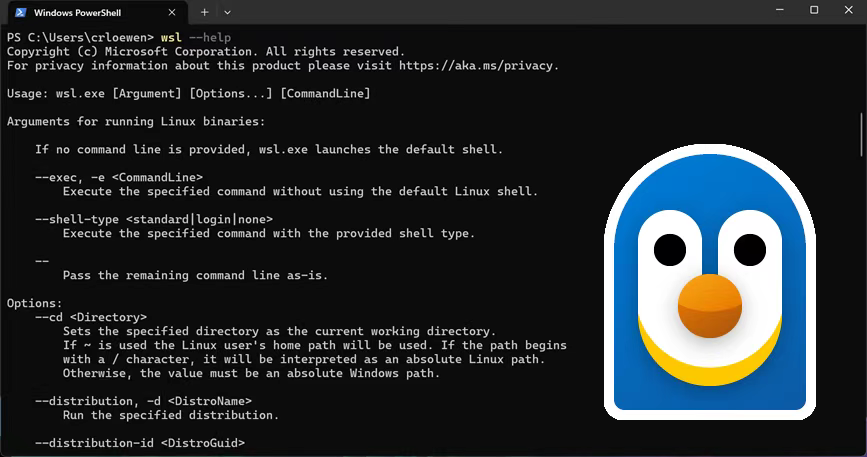Open a new terminal tab
Image resolution: width=867 pixels, height=457 pixels.
pyautogui.click(x=205, y=12)
